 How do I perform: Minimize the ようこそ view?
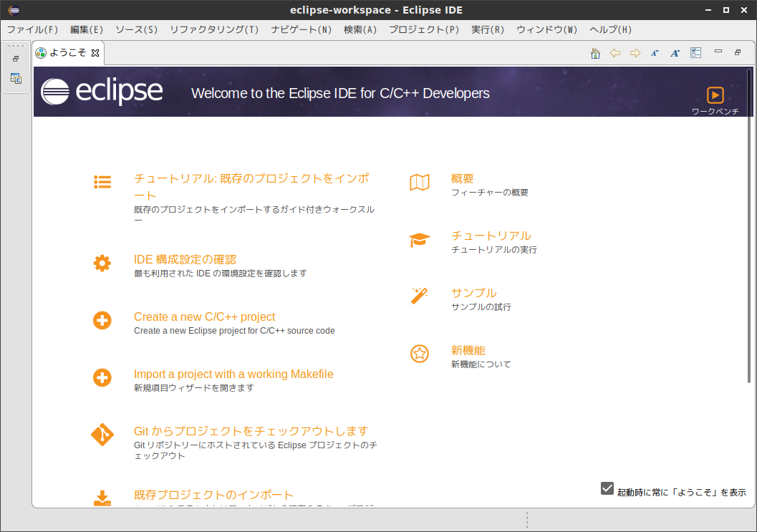point(718,51)
